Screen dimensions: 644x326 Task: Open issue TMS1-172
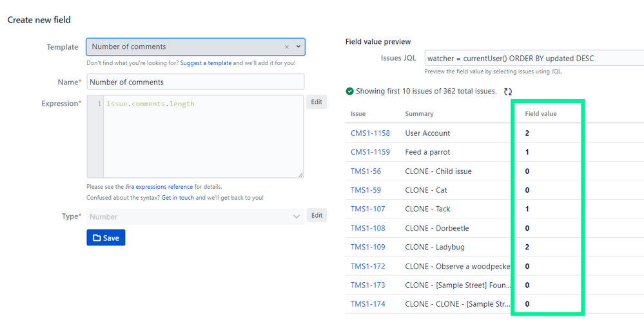(x=367, y=266)
